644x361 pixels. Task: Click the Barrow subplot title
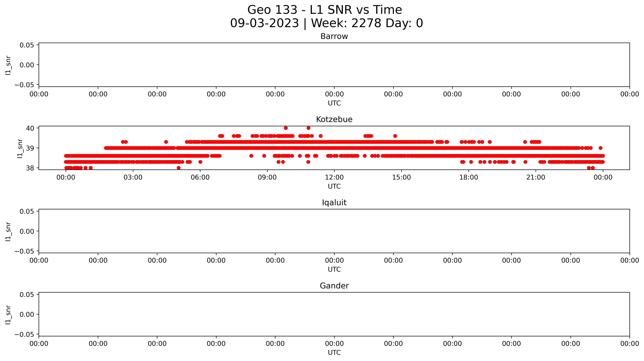(x=334, y=36)
